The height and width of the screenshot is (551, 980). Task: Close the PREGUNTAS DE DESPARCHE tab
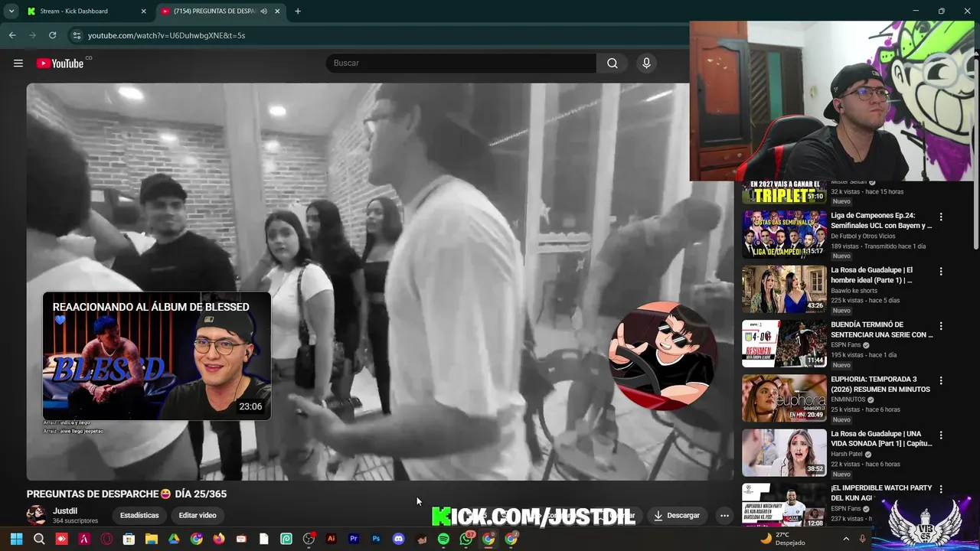[277, 11]
